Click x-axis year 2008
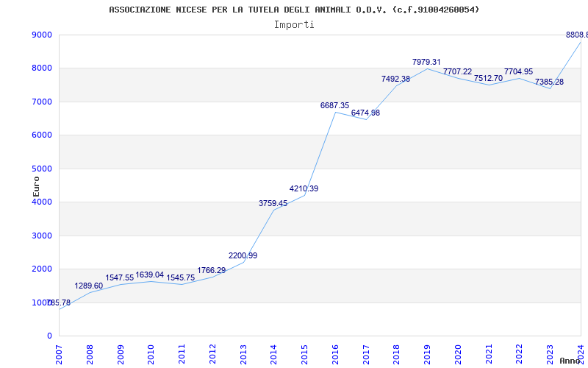Viewport: 588px width, 368px height. (90, 354)
